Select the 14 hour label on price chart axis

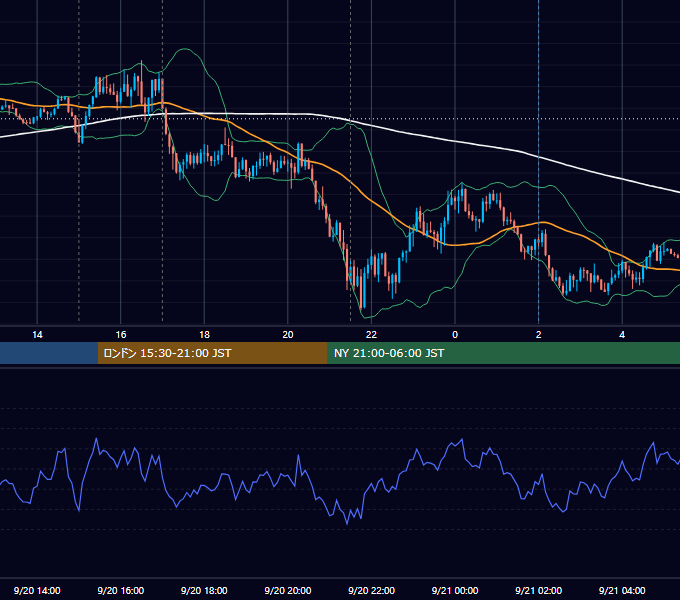[x=37, y=335]
